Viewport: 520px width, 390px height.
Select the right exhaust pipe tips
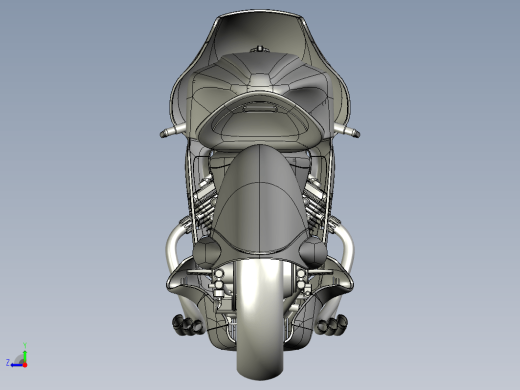[x=332, y=325]
